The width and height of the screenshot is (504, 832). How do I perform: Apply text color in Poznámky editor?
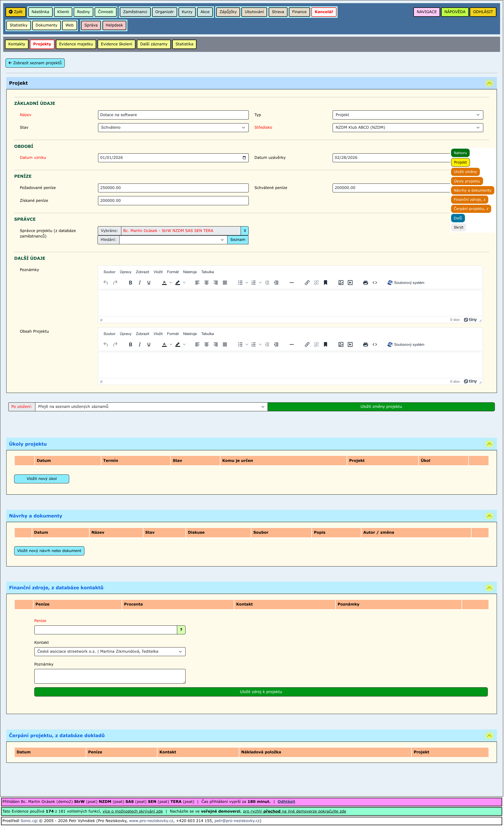coord(164,283)
